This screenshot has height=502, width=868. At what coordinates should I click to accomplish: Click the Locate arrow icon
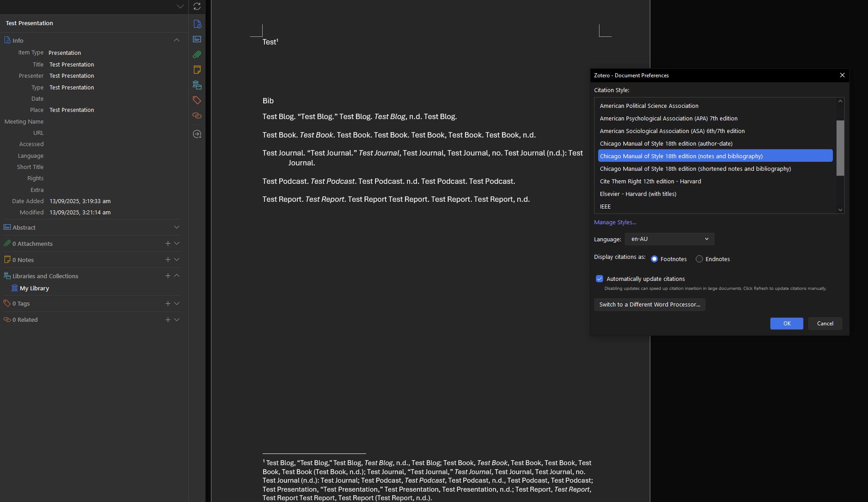pyautogui.click(x=197, y=134)
